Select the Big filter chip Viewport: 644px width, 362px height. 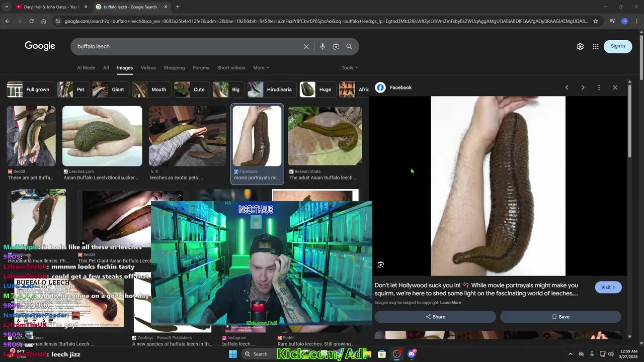(x=227, y=89)
